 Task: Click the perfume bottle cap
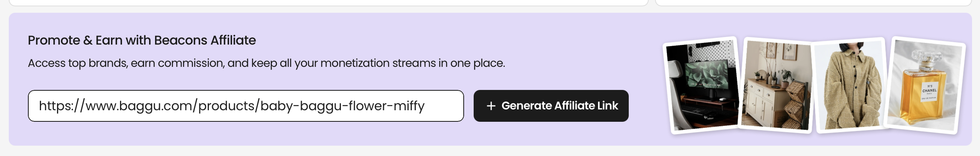click(926, 59)
